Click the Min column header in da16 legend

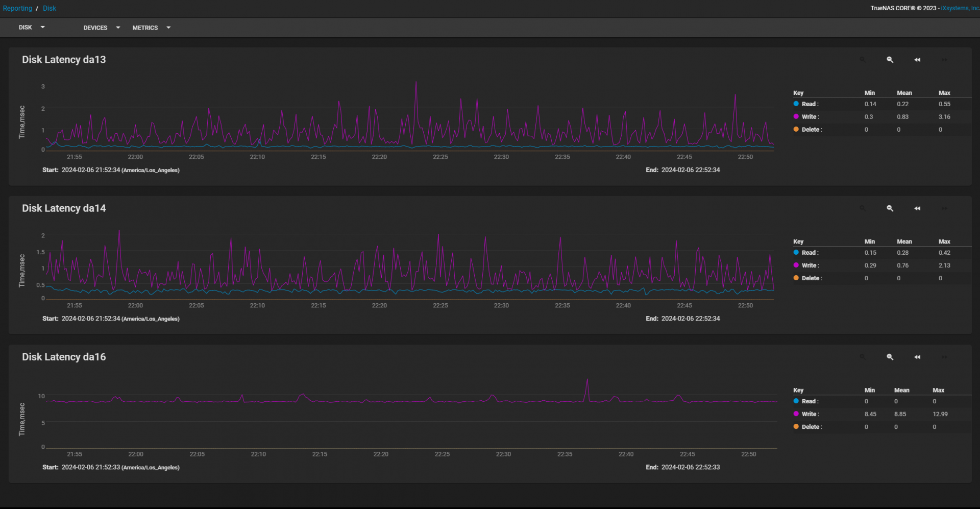(x=869, y=390)
